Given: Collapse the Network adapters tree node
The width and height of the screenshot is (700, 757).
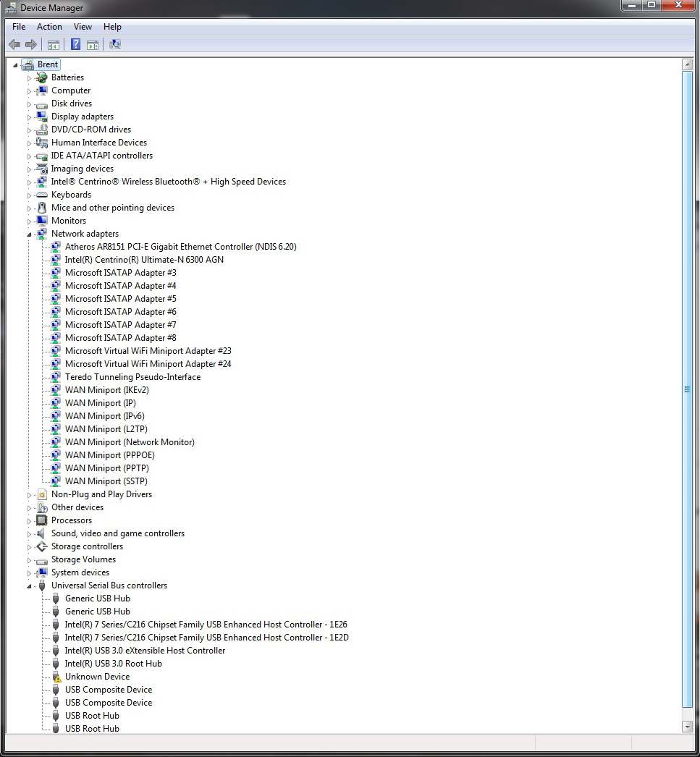Looking at the screenshot, I should [29, 234].
